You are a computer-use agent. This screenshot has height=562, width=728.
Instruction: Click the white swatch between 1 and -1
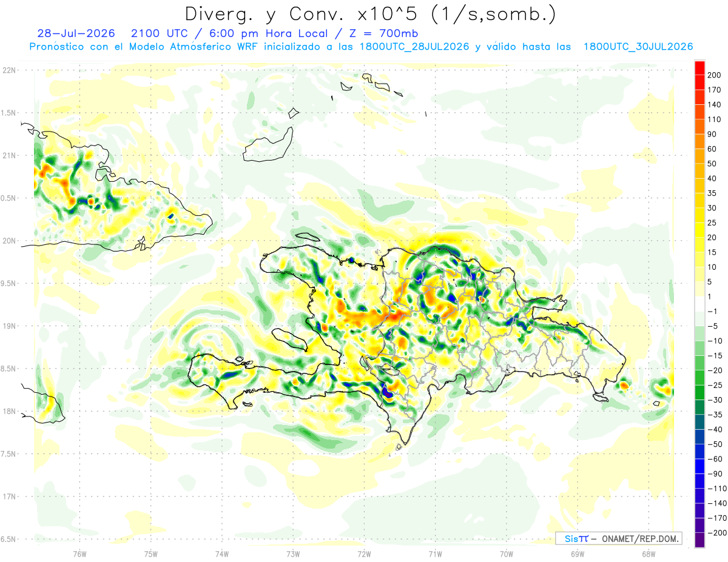pos(699,304)
